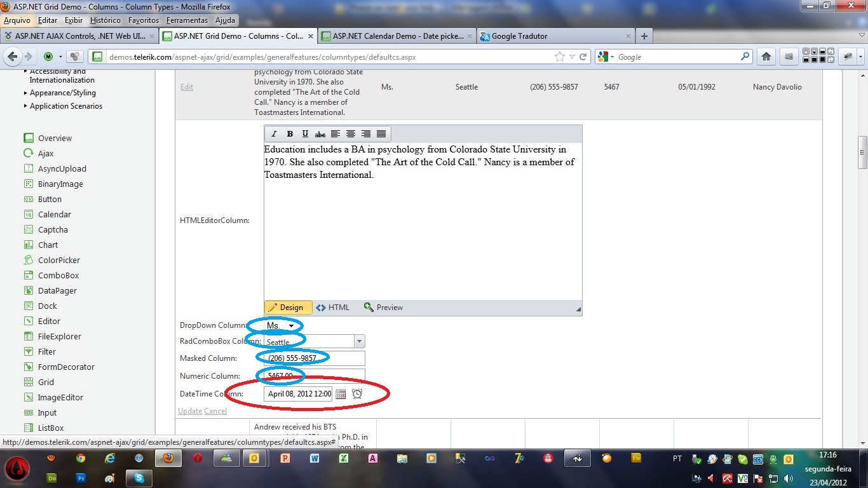Viewport: 868px width, 488px height.
Task: Open Opera from the taskbar
Action: click(198, 458)
